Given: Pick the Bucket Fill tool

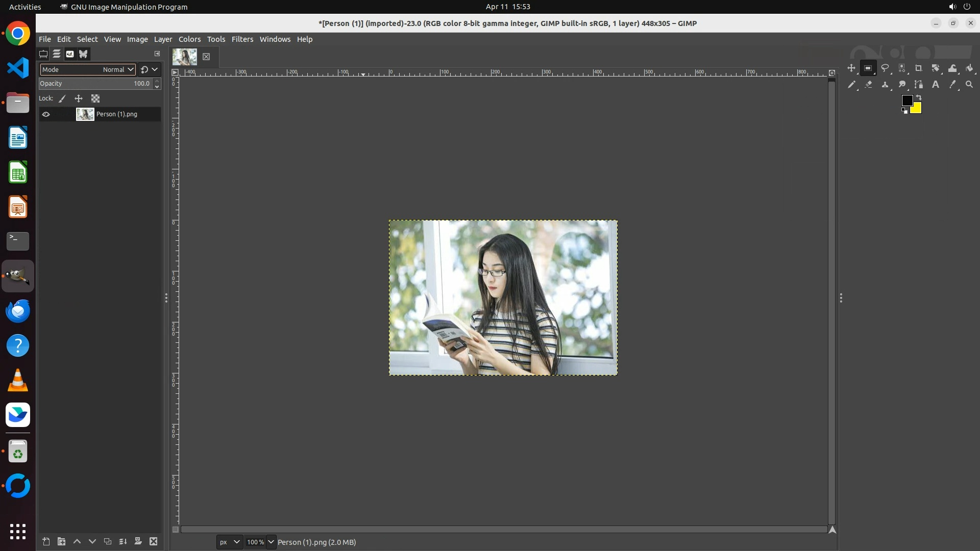Looking at the screenshot, I should tap(969, 68).
